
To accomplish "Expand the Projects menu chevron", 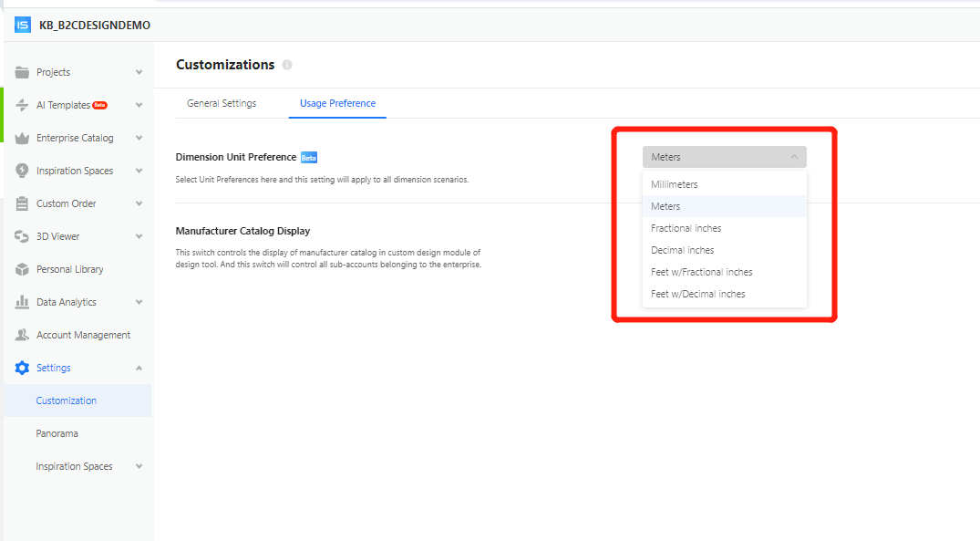I will [x=139, y=72].
